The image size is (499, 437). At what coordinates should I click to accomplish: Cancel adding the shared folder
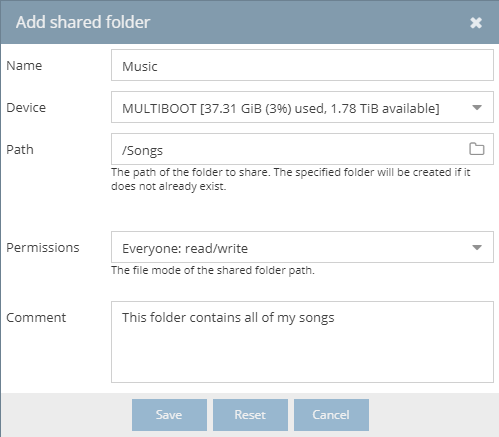pyautogui.click(x=331, y=415)
